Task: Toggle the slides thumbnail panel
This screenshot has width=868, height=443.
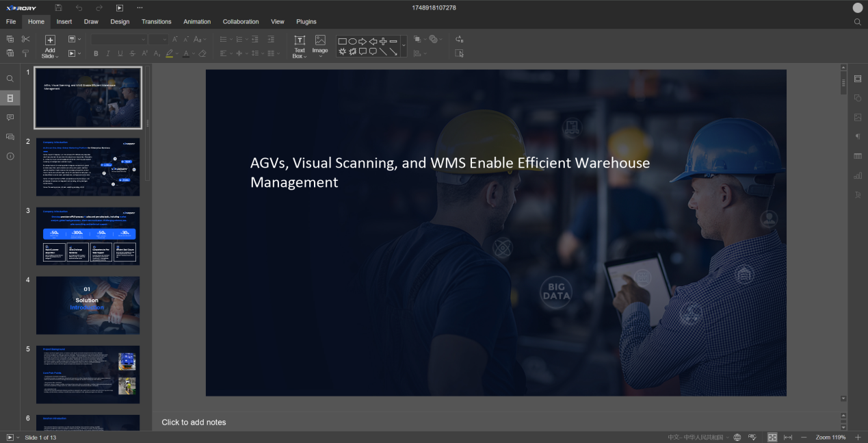Action: pyautogui.click(x=10, y=98)
